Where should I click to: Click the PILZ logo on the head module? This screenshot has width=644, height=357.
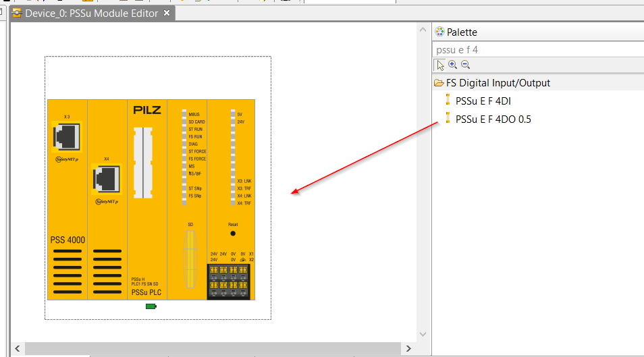click(147, 110)
